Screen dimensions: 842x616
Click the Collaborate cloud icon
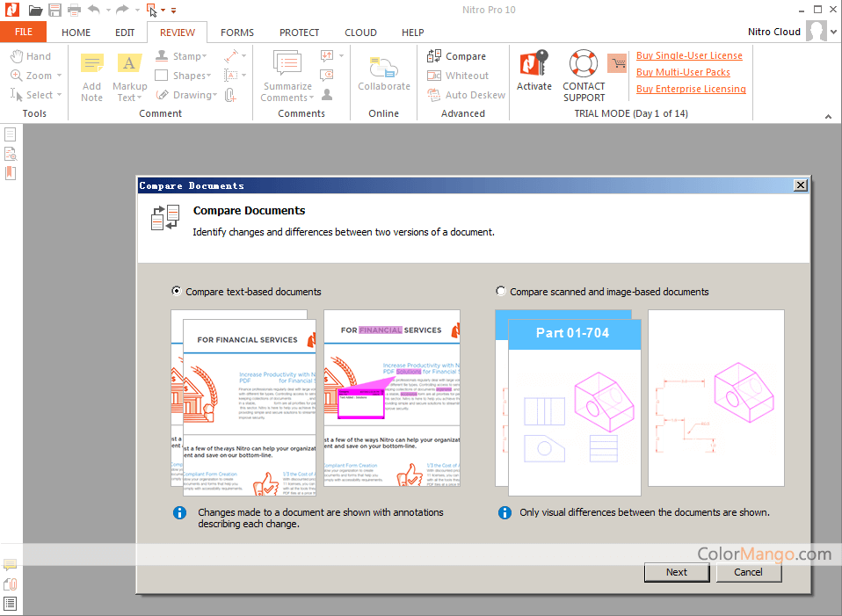coord(383,67)
